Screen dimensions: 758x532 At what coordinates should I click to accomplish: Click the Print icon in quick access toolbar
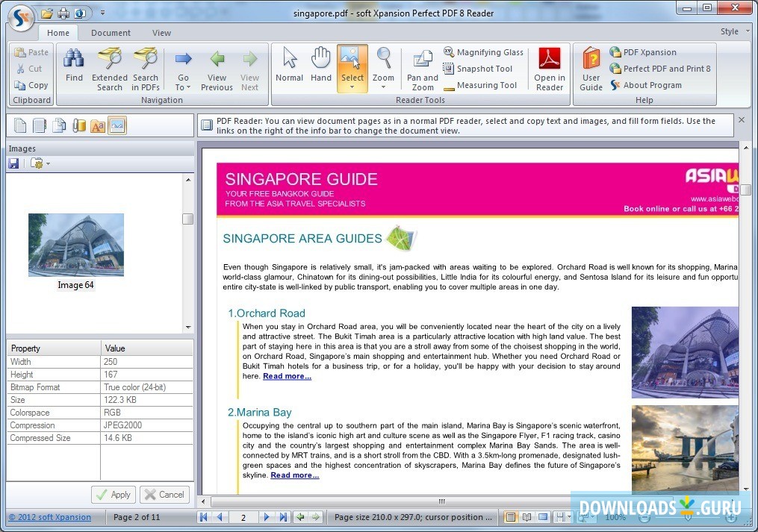pos(63,13)
